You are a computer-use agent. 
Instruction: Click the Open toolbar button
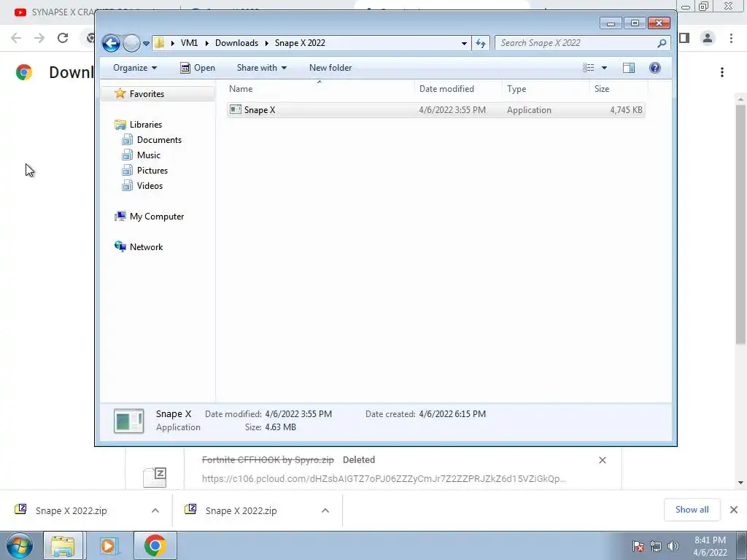(x=198, y=68)
